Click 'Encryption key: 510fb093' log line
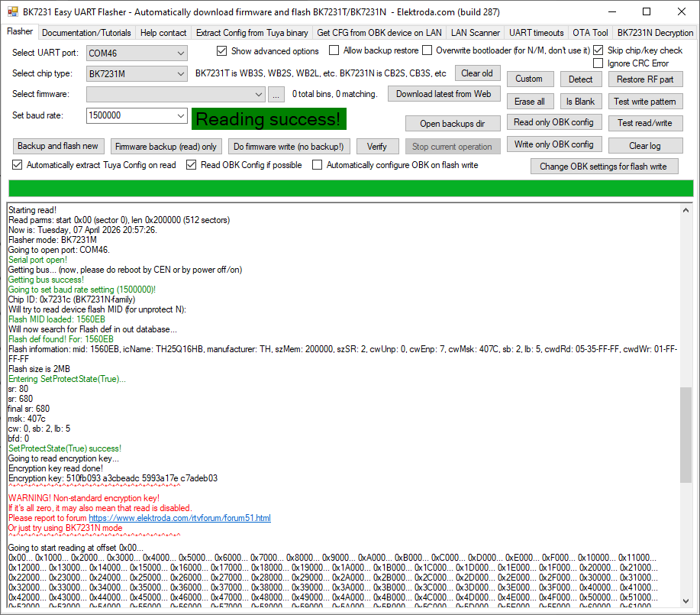Viewport: 700px width, 615px height. [113, 478]
